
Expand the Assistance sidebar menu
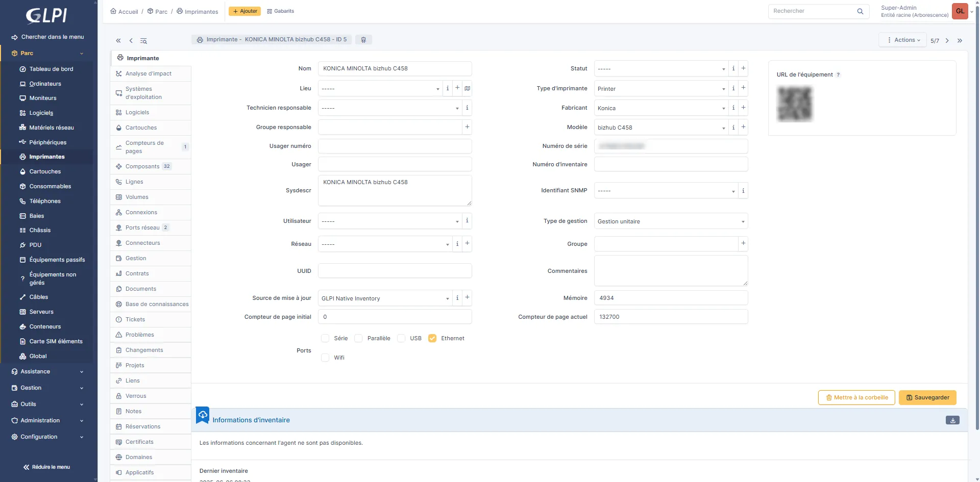tap(47, 372)
